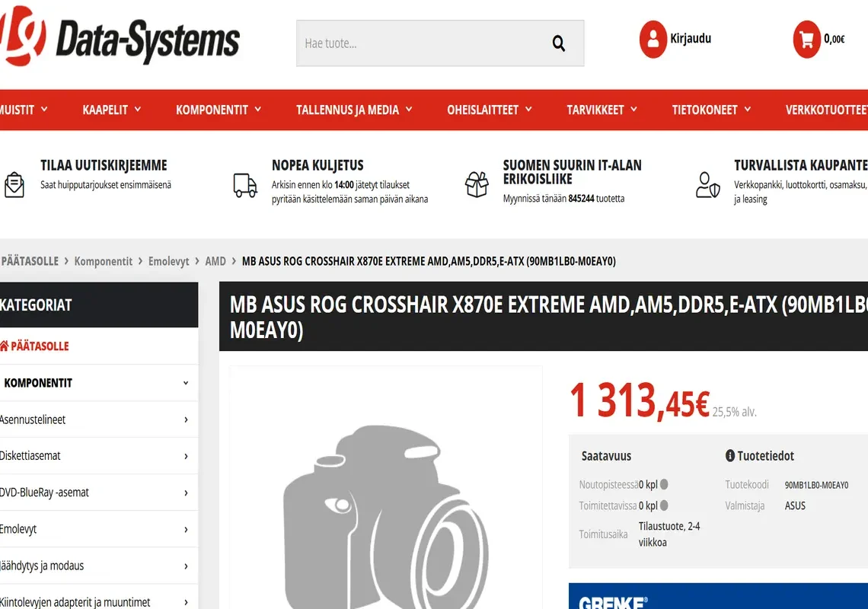Collapse the sidebar Komponentit category chevron

click(186, 383)
